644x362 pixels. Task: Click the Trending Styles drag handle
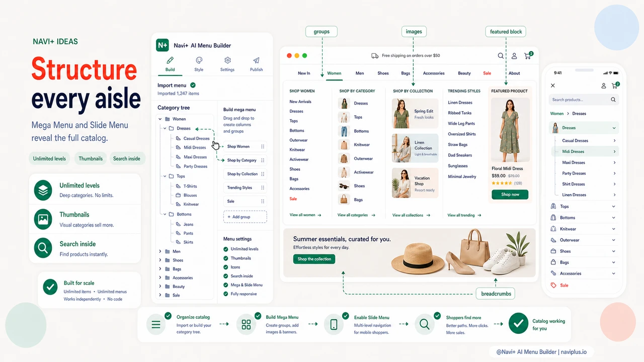[x=263, y=188]
